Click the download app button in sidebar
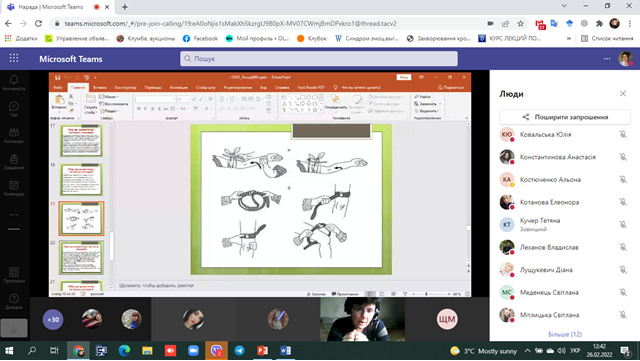 tap(14, 328)
